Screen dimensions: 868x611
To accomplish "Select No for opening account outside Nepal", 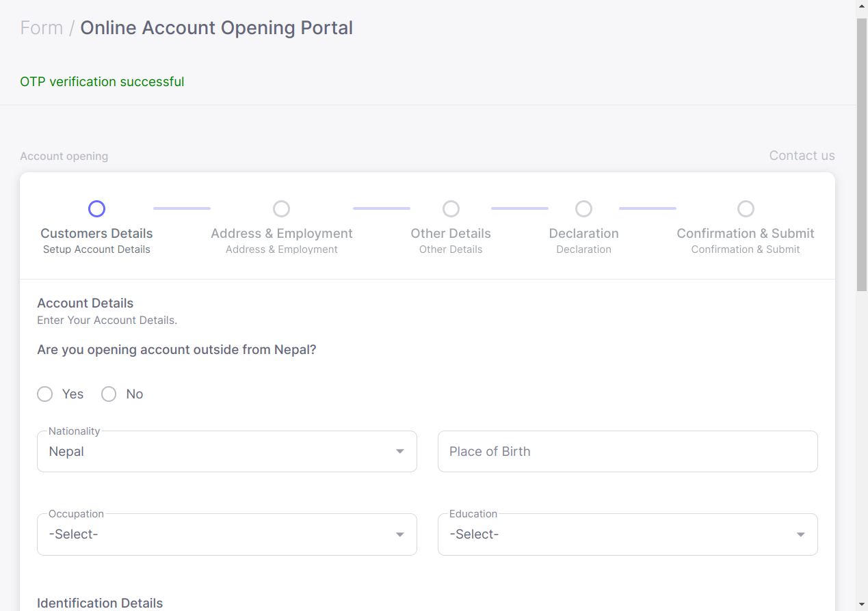I will pyautogui.click(x=109, y=394).
